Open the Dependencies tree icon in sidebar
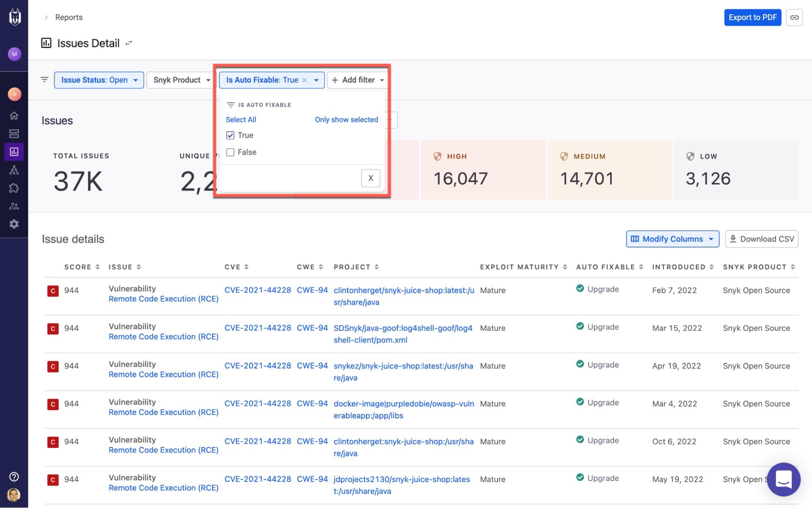The image size is (812, 508). [x=14, y=170]
